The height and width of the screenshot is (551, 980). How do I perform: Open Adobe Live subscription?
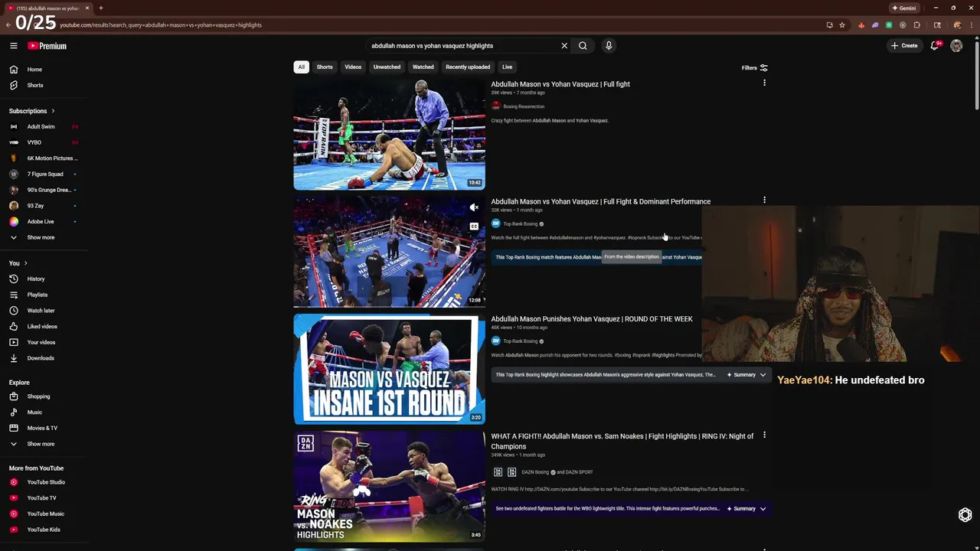(44, 221)
